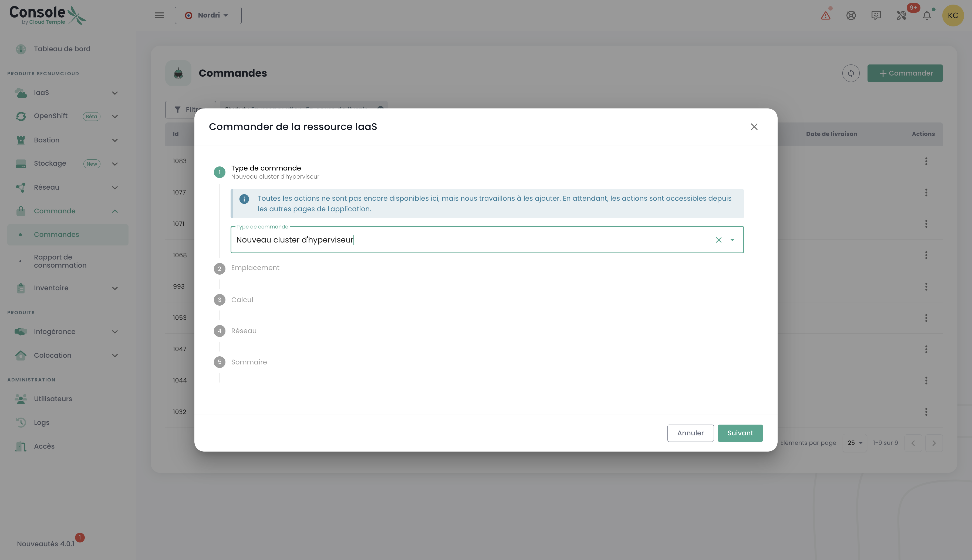Click inside the Type de commande input
Viewport: 972px width, 560px height.
pyautogui.click(x=462, y=240)
